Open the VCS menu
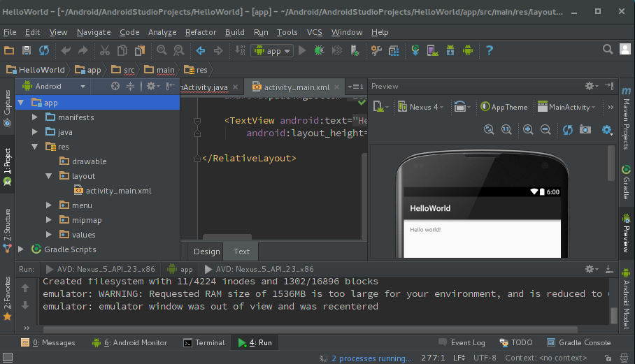The width and height of the screenshot is (635, 364). pos(314,32)
